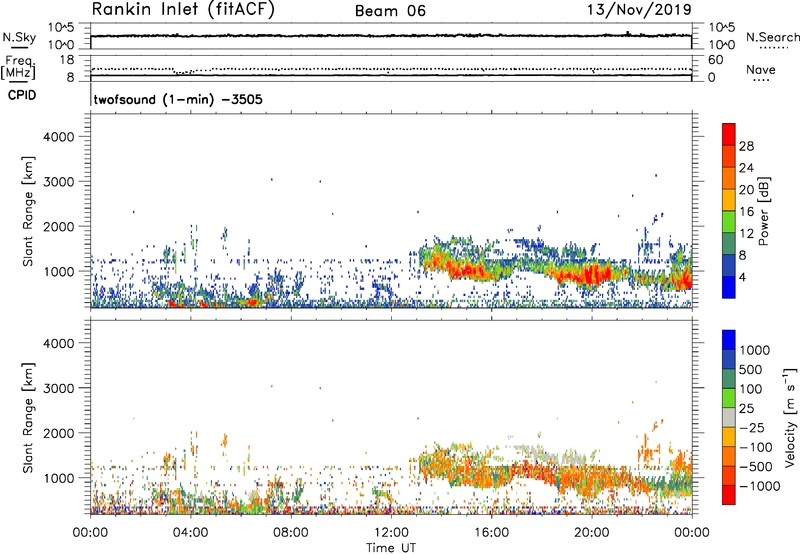Click the 'Velocity [m s-1]' colorbar label
800x554 pixels.
click(790, 417)
